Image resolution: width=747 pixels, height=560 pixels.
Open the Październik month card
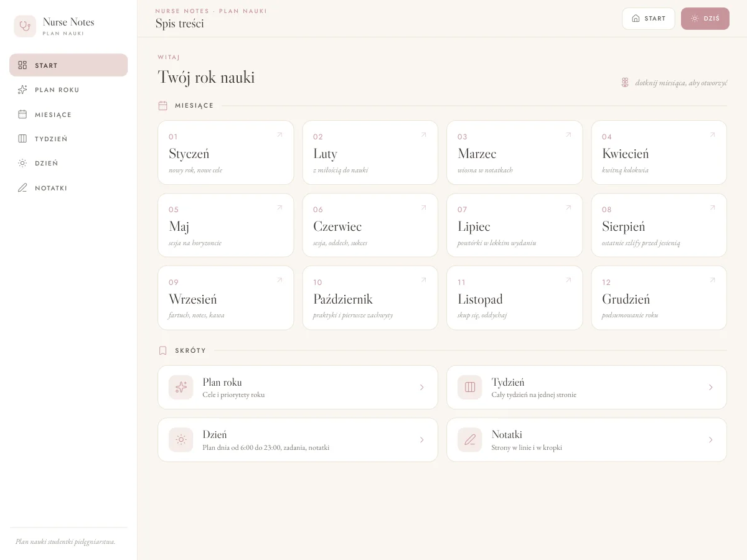click(370, 298)
